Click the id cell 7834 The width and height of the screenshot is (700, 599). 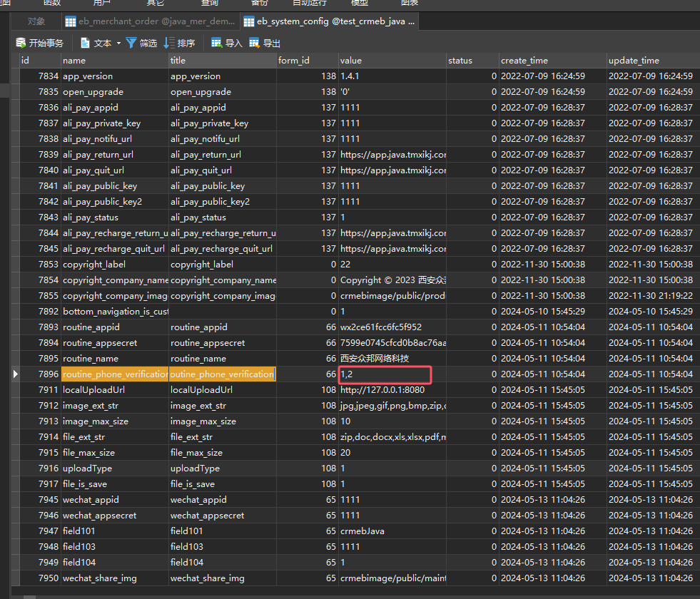(x=40, y=76)
